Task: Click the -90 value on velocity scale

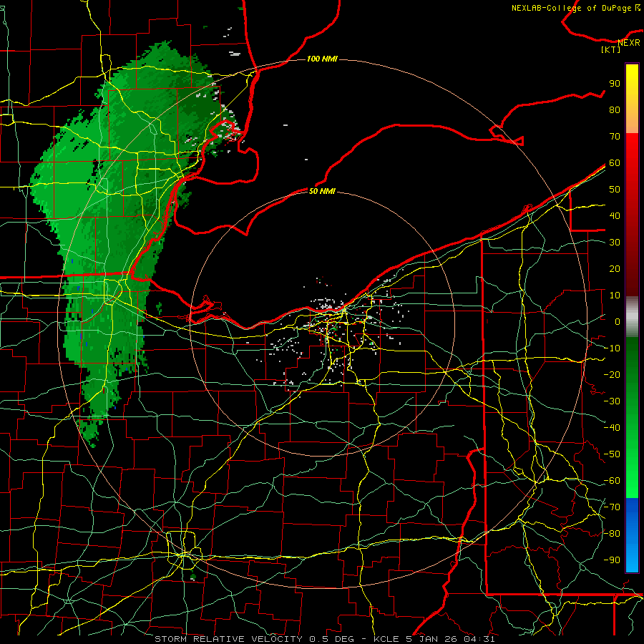Action: point(612,560)
